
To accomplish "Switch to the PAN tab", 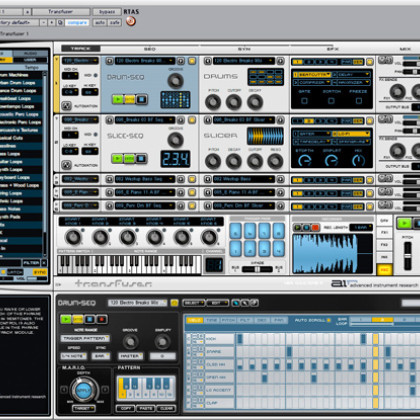I will coord(278,320).
